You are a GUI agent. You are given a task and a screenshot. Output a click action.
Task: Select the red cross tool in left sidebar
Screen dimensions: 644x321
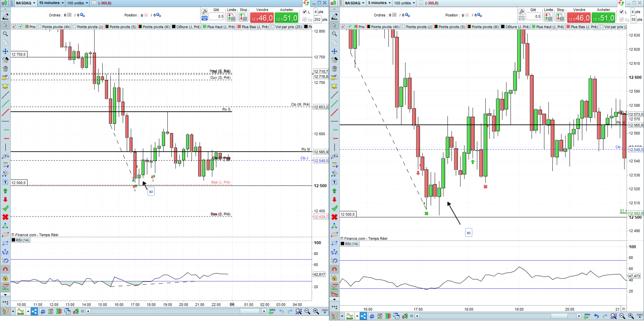[x=5, y=217]
